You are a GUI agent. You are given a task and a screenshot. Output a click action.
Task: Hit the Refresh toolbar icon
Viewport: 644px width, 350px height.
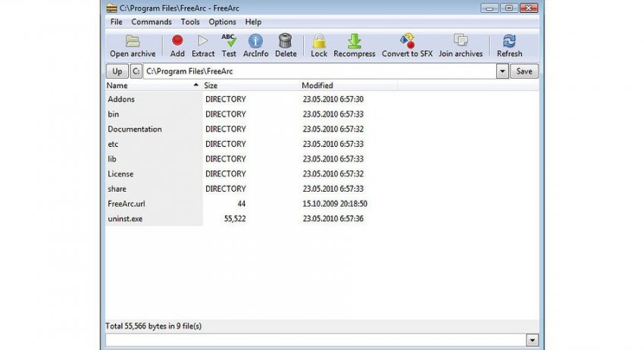click(509, 42)
